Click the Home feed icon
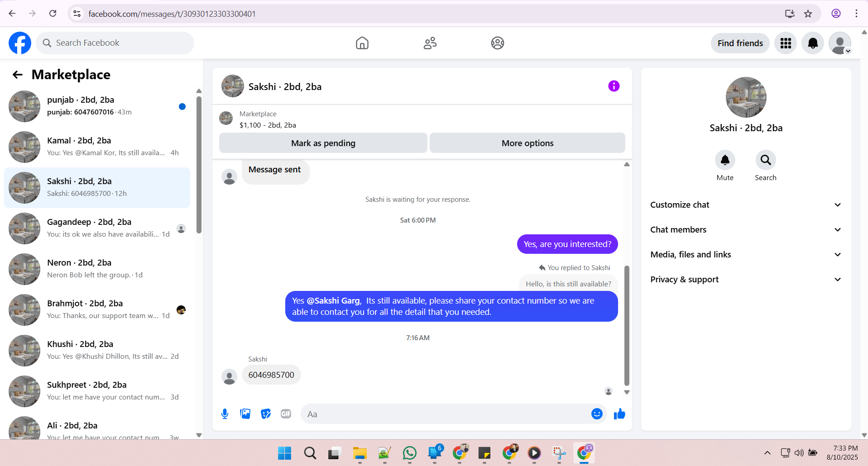 [362, 43]
